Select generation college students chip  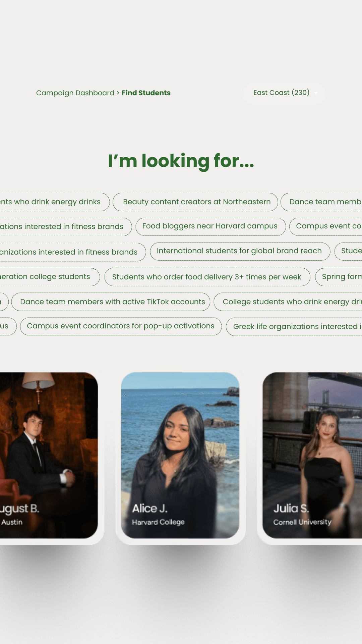50,277
